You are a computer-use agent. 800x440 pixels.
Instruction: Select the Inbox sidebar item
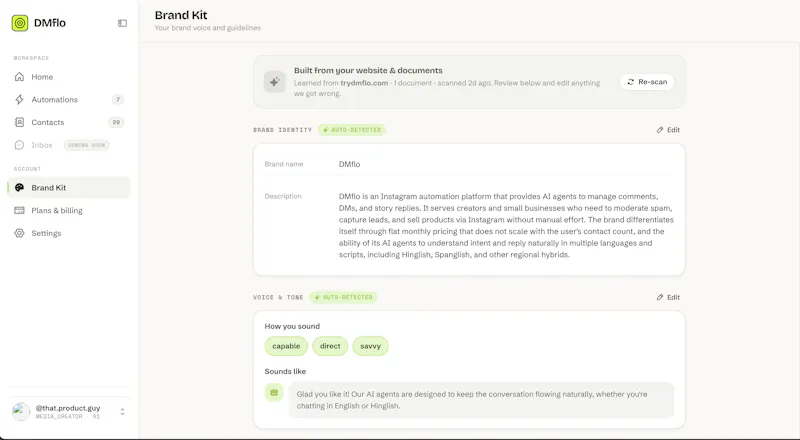pos(69,145)
